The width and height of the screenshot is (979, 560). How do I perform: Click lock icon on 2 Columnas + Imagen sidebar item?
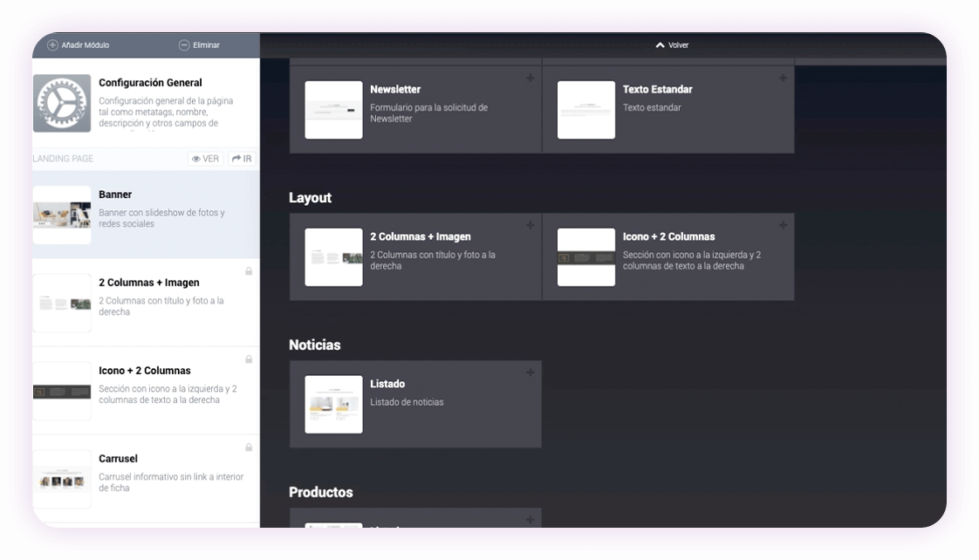point(249,271)
